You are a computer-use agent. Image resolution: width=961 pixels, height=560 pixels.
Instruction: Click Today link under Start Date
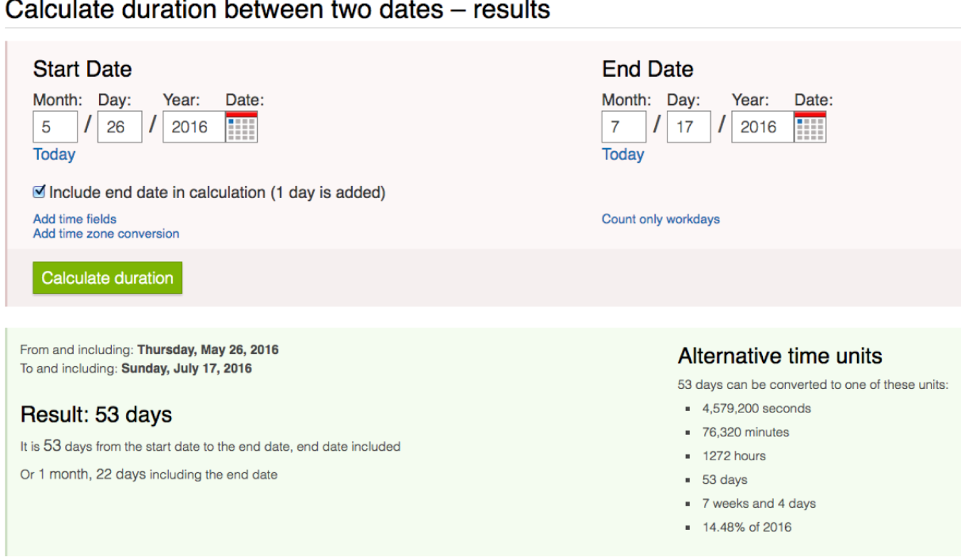(x=54, y=154)
